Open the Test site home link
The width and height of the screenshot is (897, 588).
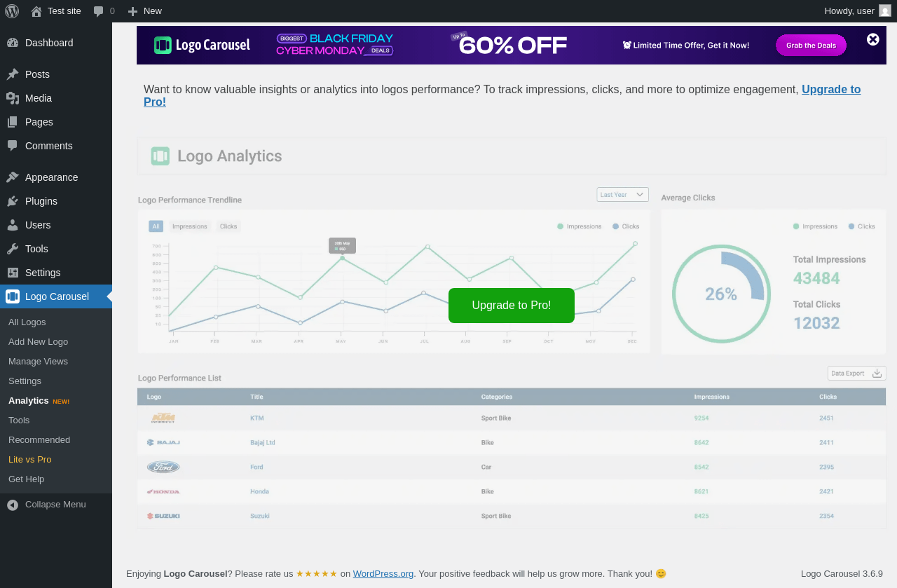[56, 11]
